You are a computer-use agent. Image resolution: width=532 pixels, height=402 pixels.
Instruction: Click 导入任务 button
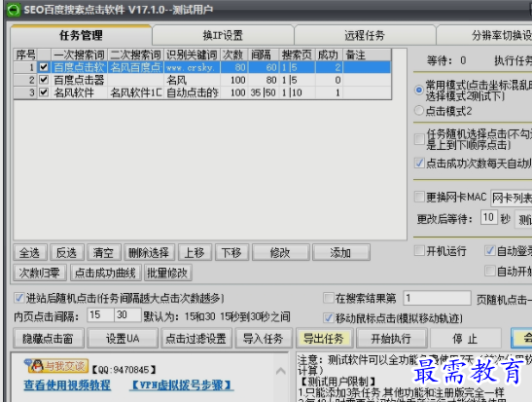point(264,338)
